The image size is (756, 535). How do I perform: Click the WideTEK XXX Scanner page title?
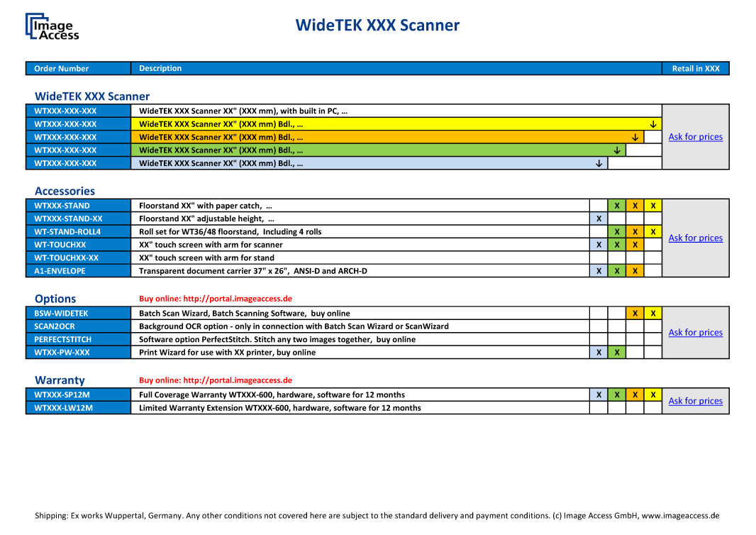tap(377, 25)
